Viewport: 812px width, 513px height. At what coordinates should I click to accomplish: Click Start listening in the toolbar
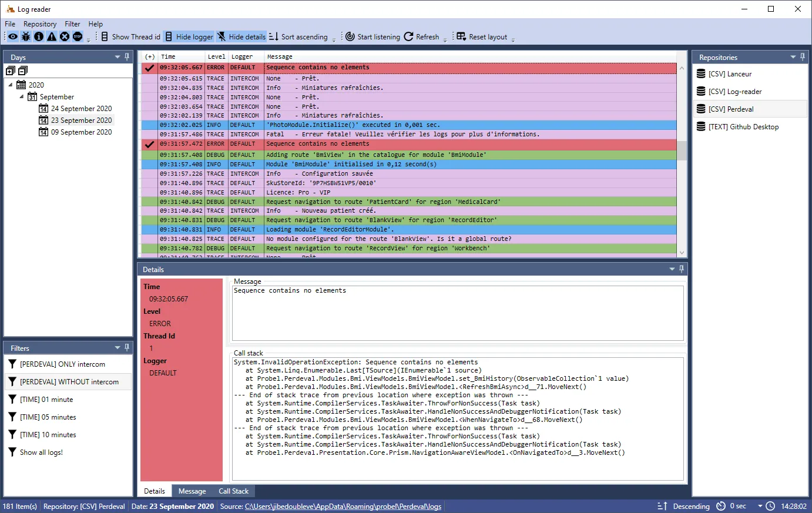373,36
